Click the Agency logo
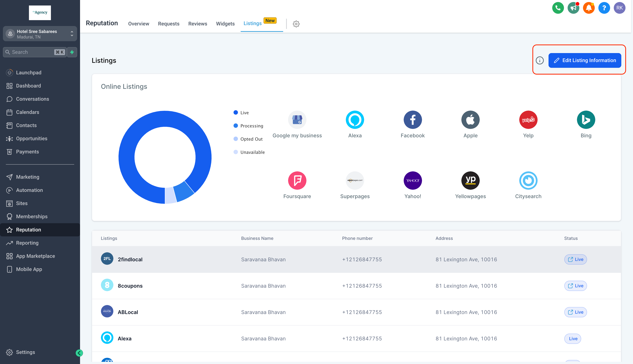Viewport: 633px width, 364px height. point(40,13)
